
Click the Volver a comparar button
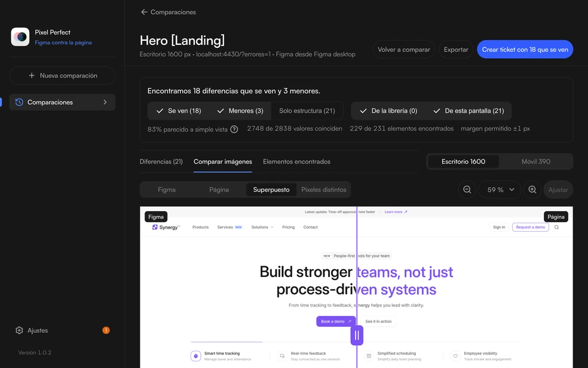pyautogui.click(x=404, y=50)
